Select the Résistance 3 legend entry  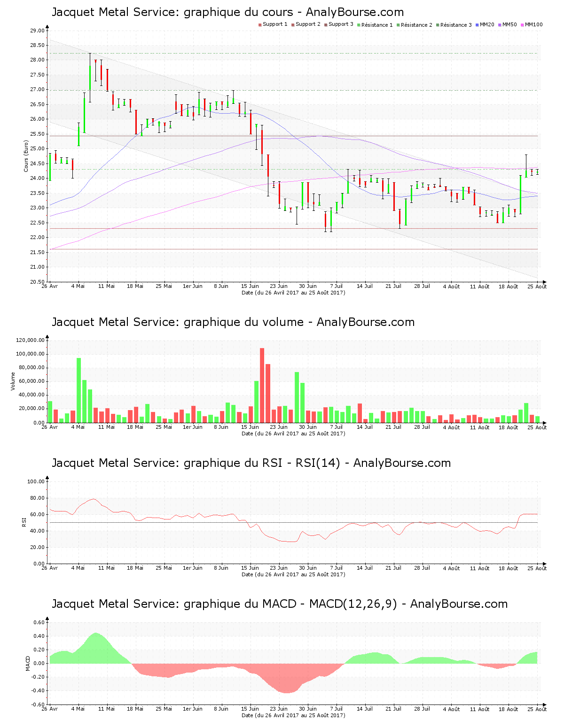coord(454,24)
